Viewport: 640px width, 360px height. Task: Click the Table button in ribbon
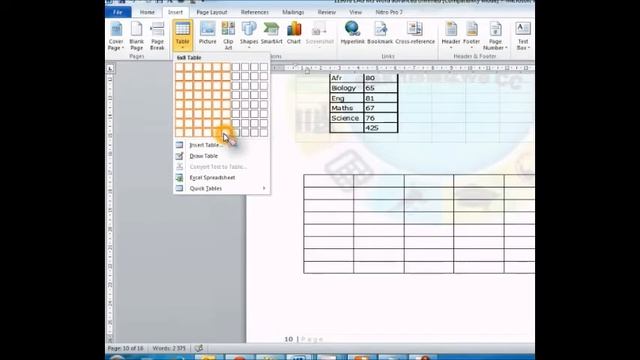pyautogui.click(x=182, y=35)
